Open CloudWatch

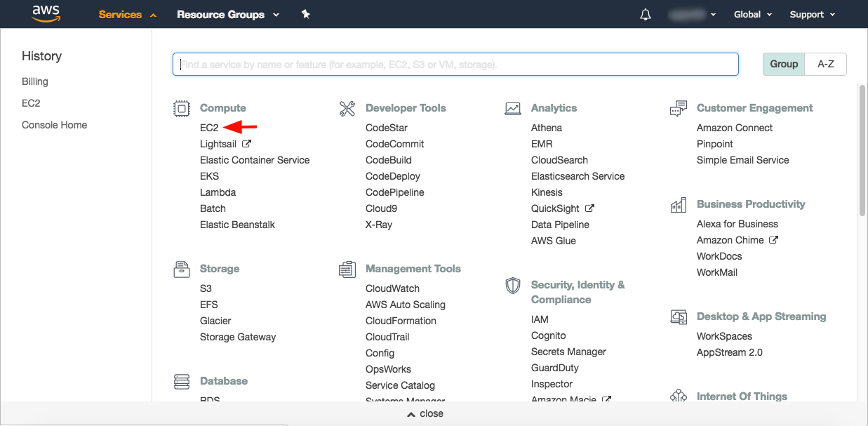[392, 288]
